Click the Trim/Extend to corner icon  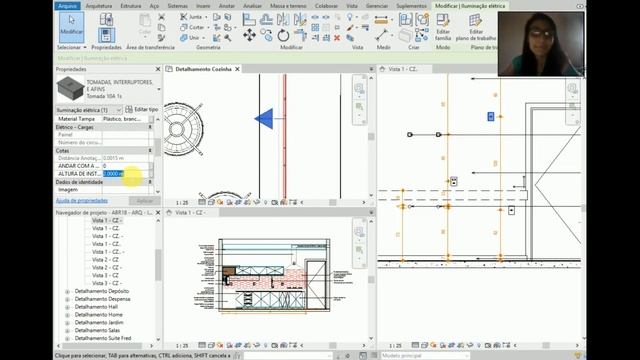click(300, 36)
